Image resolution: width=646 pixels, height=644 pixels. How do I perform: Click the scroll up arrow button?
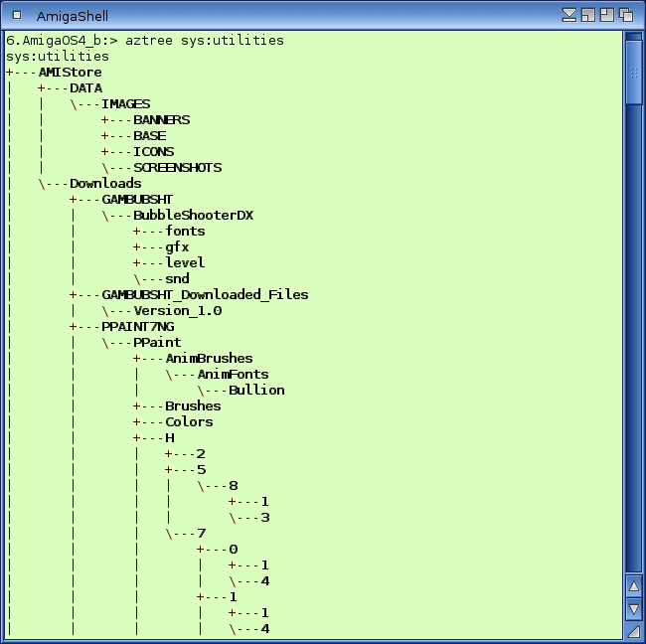(x=634, y=585)
